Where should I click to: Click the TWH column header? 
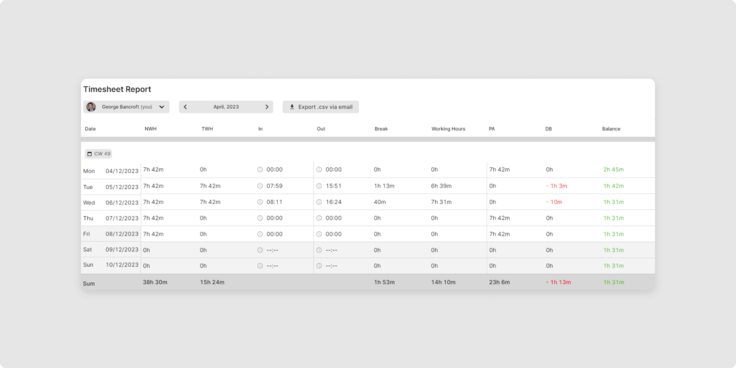pyautogui.click(x=207, y=129)
